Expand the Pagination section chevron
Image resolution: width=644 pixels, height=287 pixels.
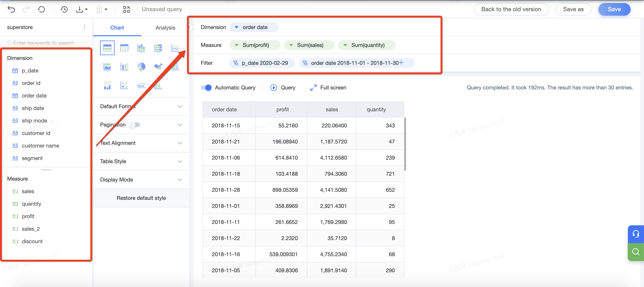(180, 125)
